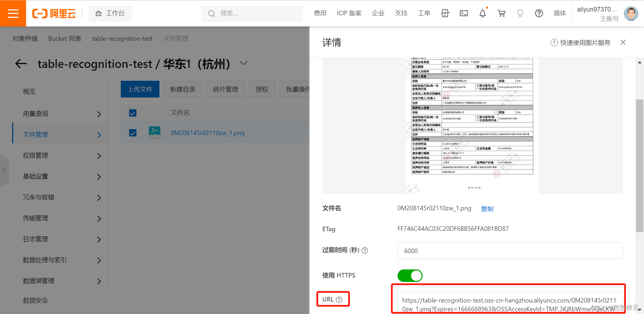Open the shopping cart icon
Image resolution: width=644 pixels, height=314 pixels.
(x=501, y=13)
